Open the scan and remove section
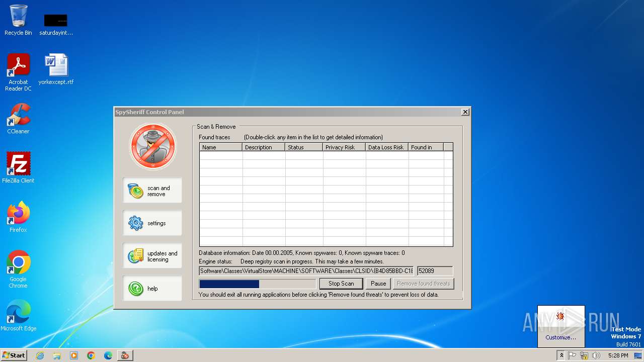Screen dimensions: 644x362 pos(152,191)
